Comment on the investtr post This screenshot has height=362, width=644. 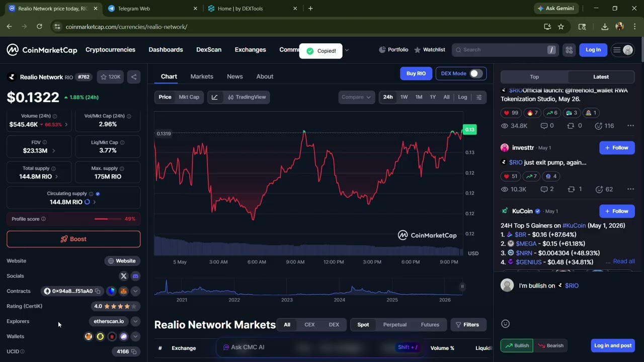tap(547, 189)
